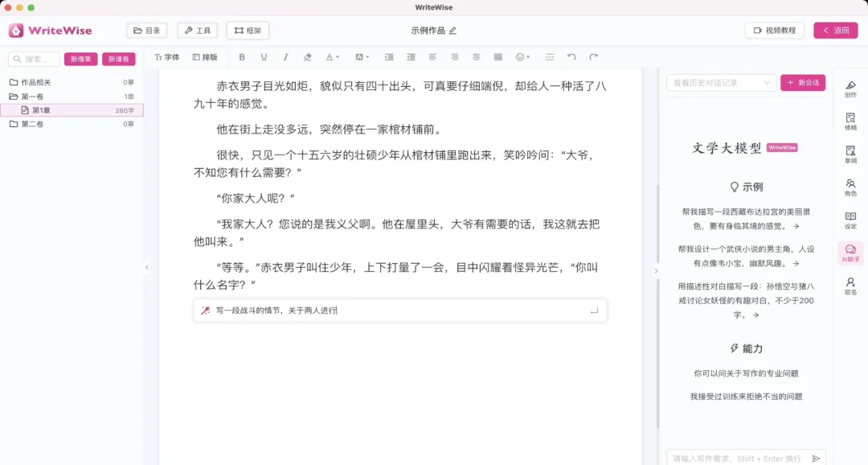Open the 取名 naming tool
The image size is (868, 465).
click(850, 286)
